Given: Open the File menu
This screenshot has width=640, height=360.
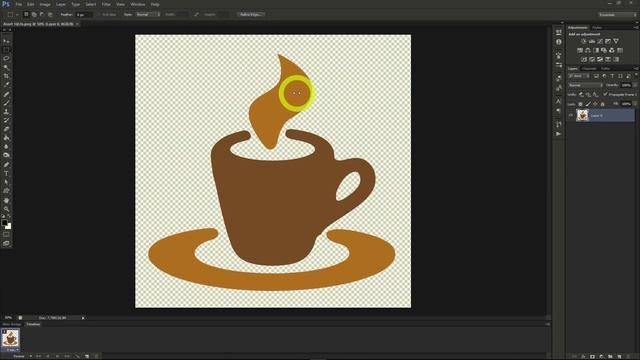Looking at the screenshot, I should 18,4.
